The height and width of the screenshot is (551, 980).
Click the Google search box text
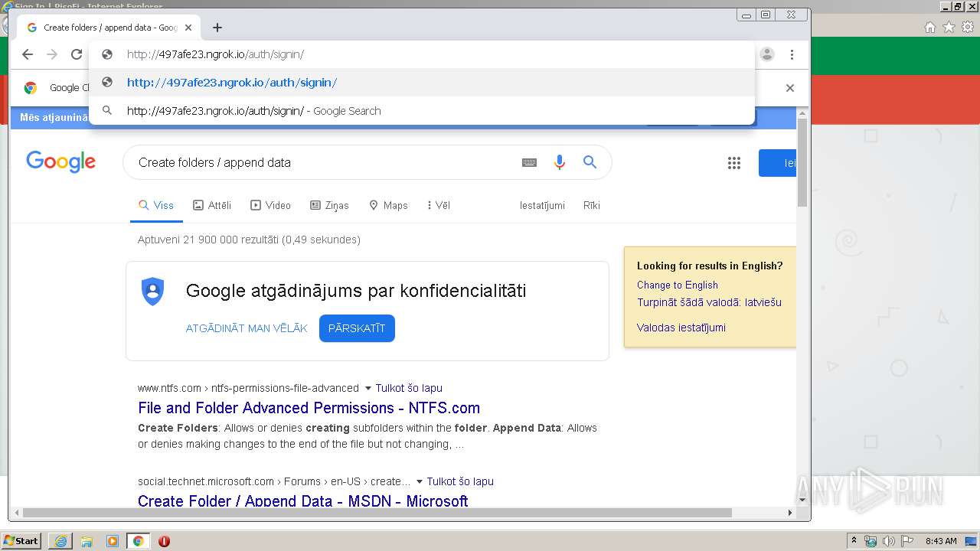pos(214,162)
